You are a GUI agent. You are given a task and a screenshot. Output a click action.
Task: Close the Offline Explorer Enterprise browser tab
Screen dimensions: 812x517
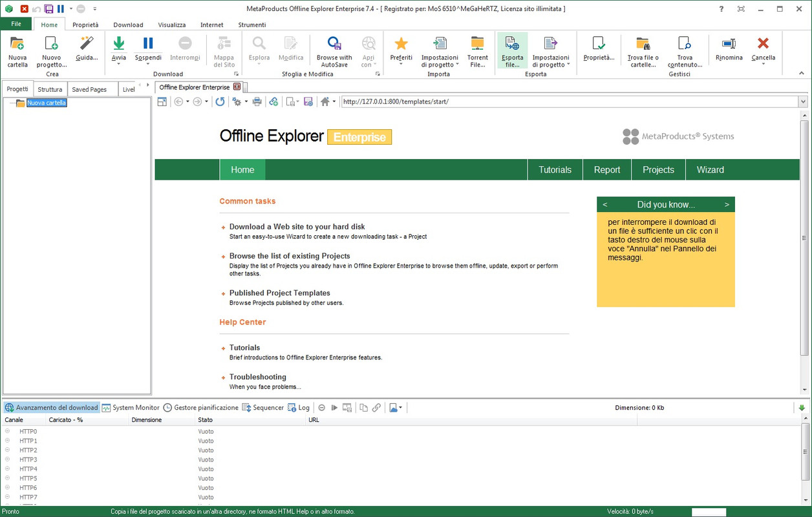pyautogui.click(x=237, y=87)
